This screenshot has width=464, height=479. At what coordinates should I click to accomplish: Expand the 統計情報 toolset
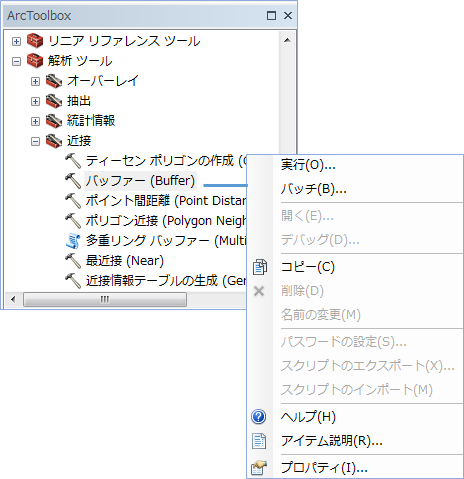point(35,121)
